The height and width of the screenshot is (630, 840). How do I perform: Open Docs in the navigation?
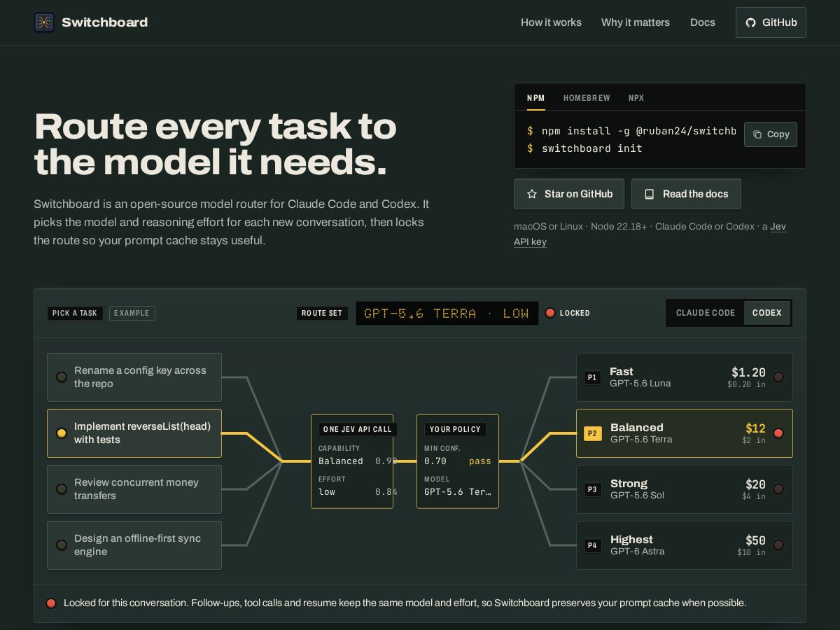pos(703,22)
